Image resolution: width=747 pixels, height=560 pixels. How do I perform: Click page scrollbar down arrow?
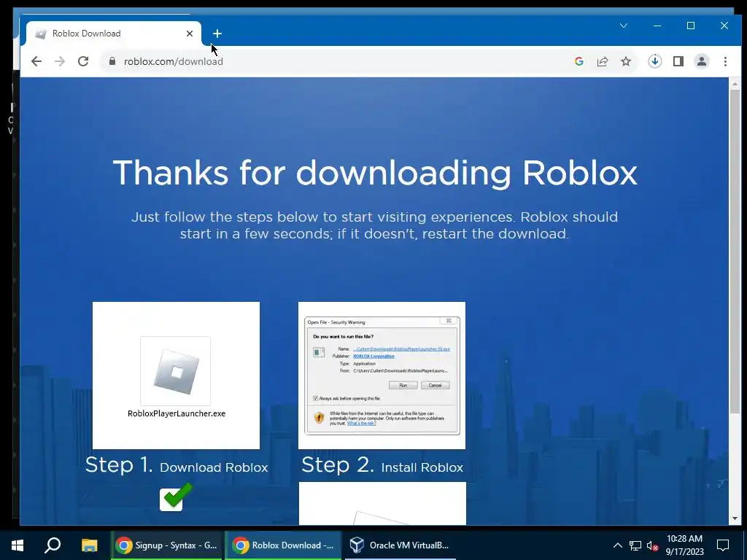point(735,518)
